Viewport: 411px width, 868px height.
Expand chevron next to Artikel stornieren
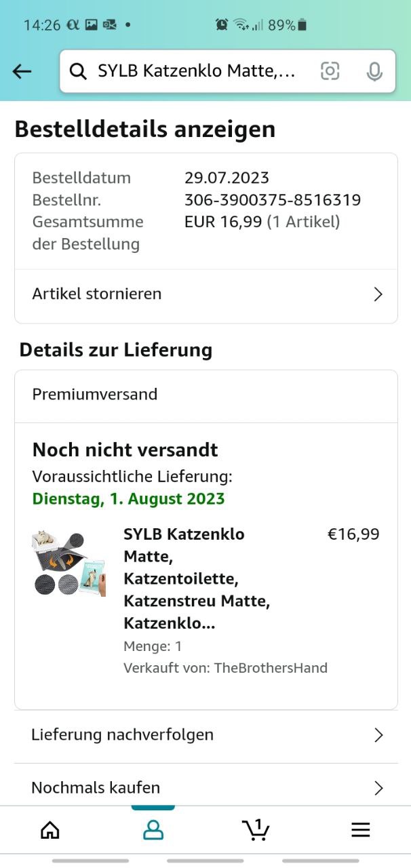pos(378,294)
